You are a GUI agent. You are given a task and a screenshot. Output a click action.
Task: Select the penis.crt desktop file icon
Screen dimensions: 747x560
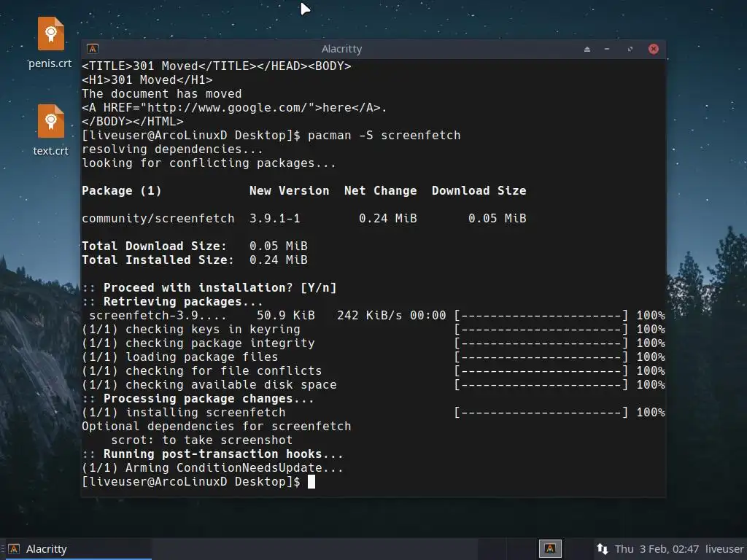[x=51, y=34]
